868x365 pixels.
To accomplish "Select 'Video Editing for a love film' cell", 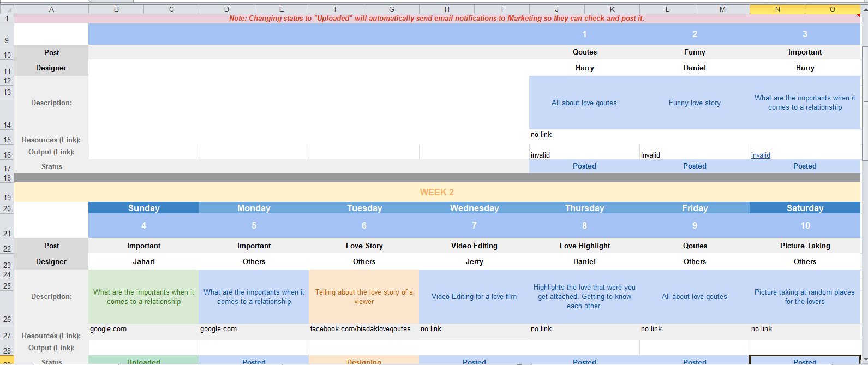I will click(474, 297).
